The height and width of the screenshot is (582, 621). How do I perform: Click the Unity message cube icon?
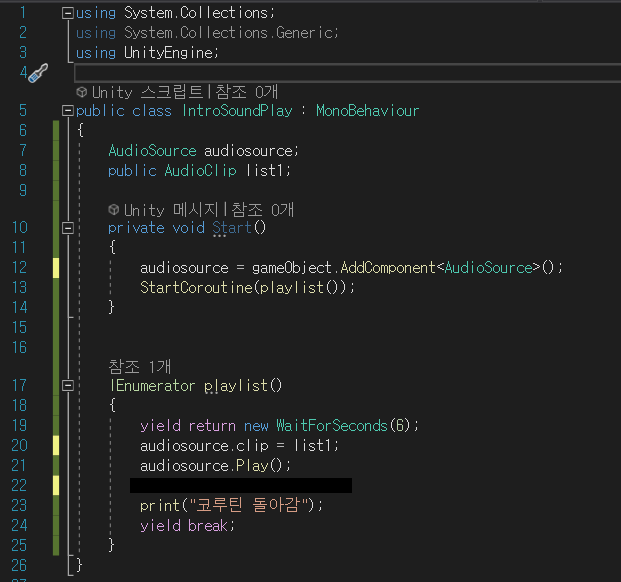point(114,209)
